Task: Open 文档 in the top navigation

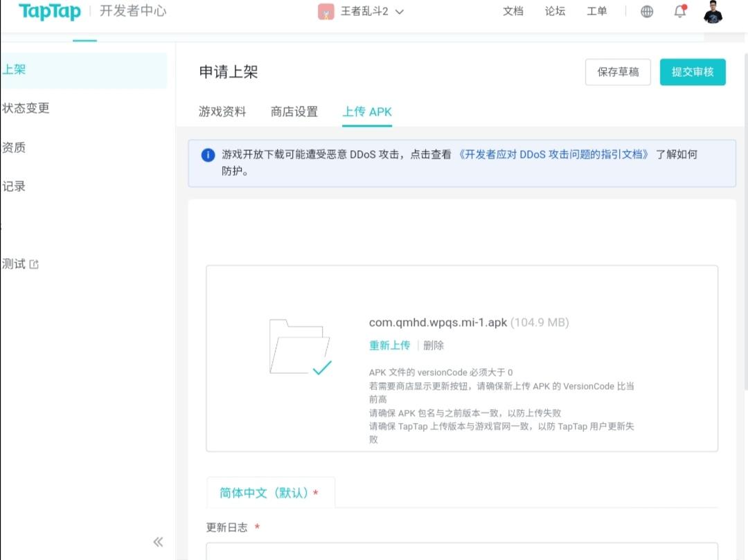Action: [513, 12]
